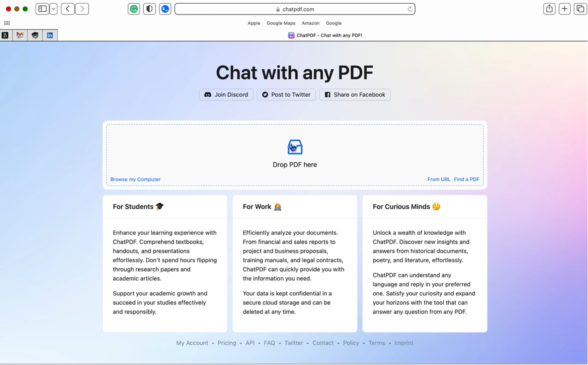Go back to previous page
Screen dimensions: 588x365
pos(68,9)
